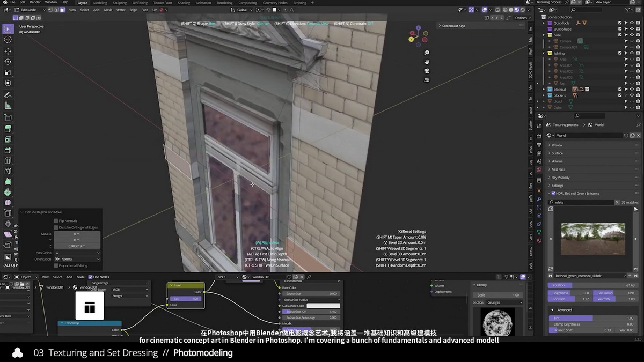Toggle Dissolve Orthogonal Edges checkbox
The image size is (644, 362).
[56, 227]
